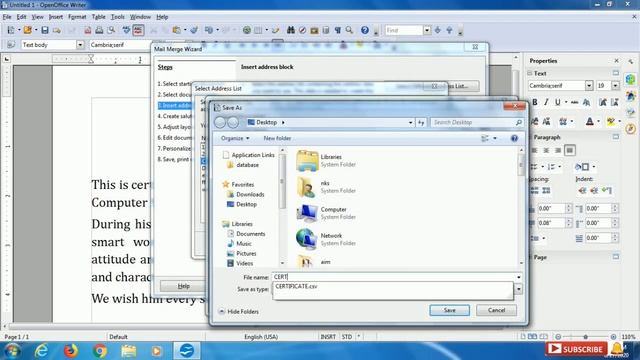640x360 pixels.
Task: Toggle Strikethrough in Properties sidebar
Action: 574,102
